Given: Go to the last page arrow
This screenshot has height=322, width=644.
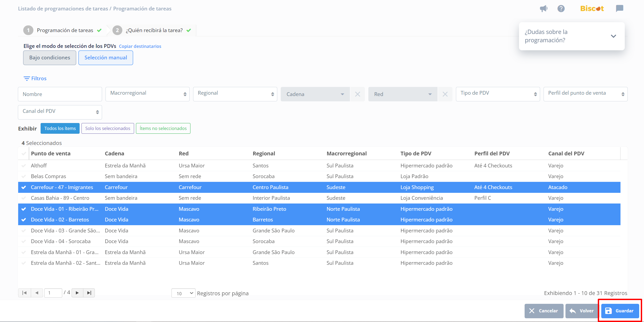Looking at the screenshot, I should [89, 293].
